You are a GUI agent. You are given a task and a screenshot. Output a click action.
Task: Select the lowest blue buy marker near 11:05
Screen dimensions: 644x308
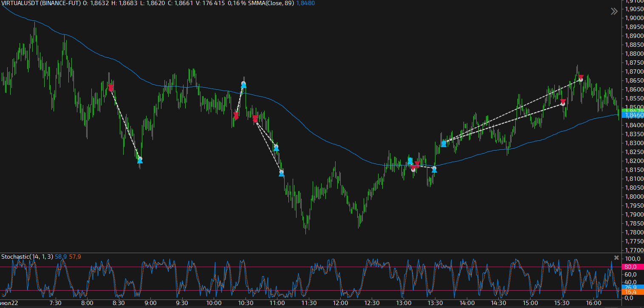pyautogui.click(x=281, y=173)
